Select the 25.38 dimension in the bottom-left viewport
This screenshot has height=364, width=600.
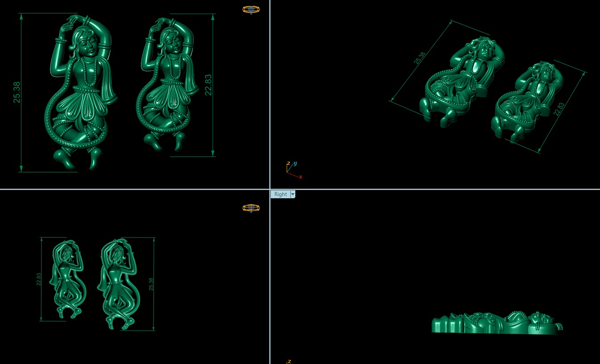point(151,284)
